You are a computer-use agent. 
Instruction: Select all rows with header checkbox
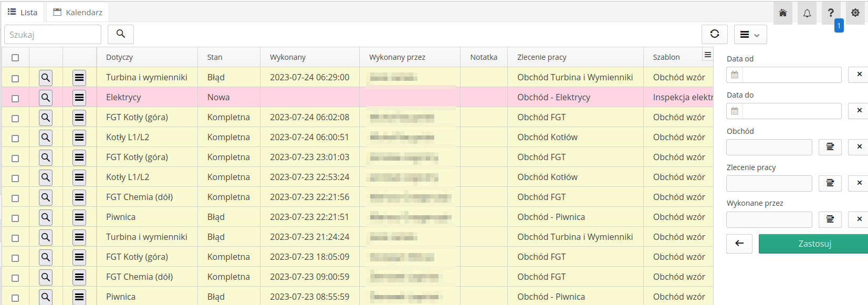pos(15,58)
